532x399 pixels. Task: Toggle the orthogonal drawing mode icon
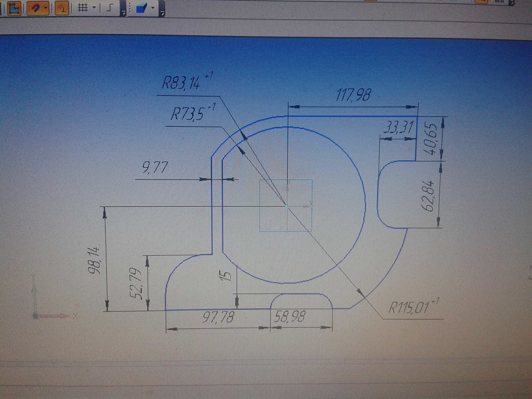(109, 8)
